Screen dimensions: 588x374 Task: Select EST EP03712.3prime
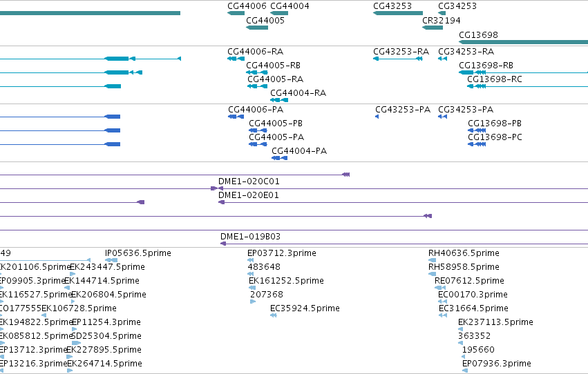tap(282, 253)
